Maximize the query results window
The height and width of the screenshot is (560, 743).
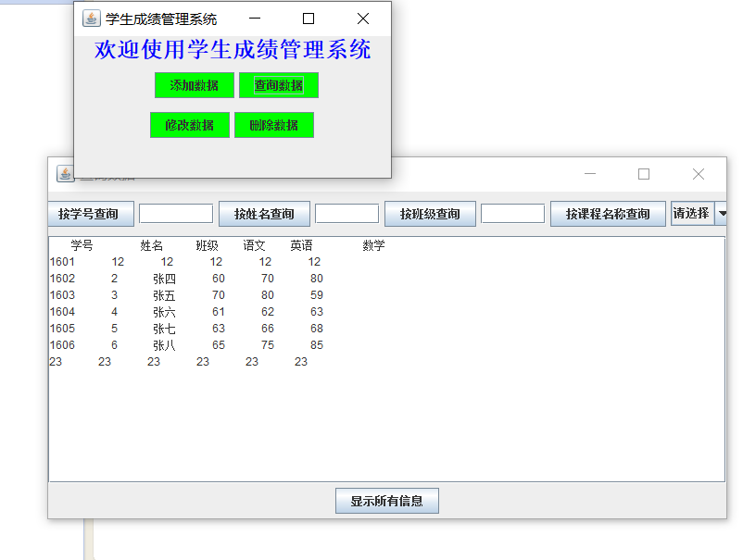click(644, 174)
